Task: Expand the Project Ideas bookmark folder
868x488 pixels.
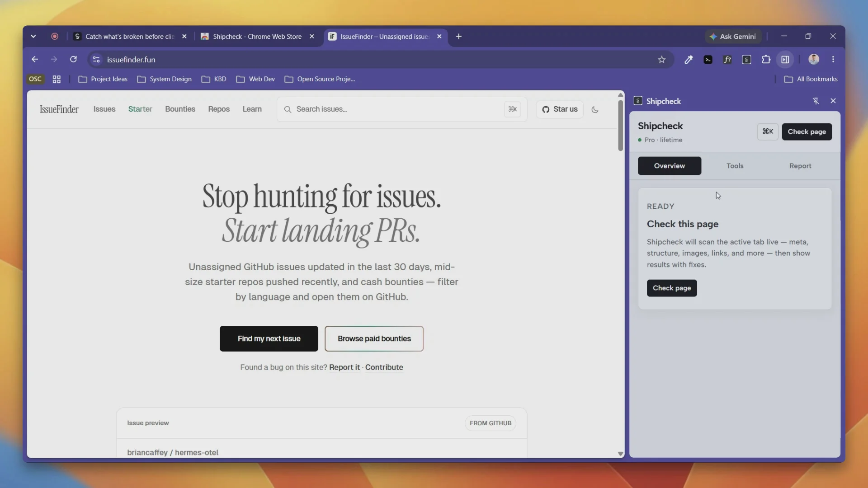Action: (103, 80)
